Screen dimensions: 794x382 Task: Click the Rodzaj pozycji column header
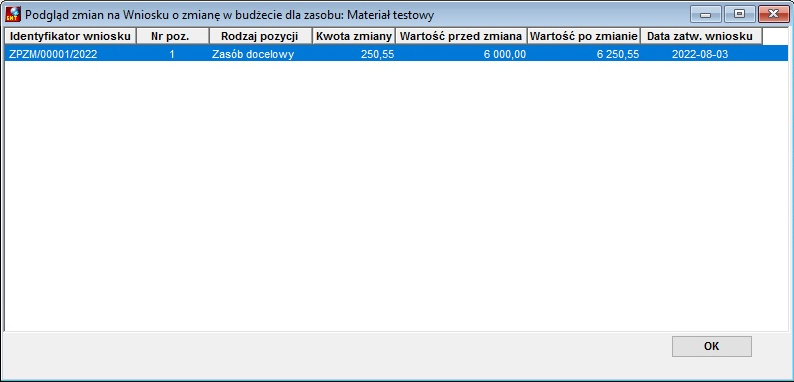click(x=260, y=36)
